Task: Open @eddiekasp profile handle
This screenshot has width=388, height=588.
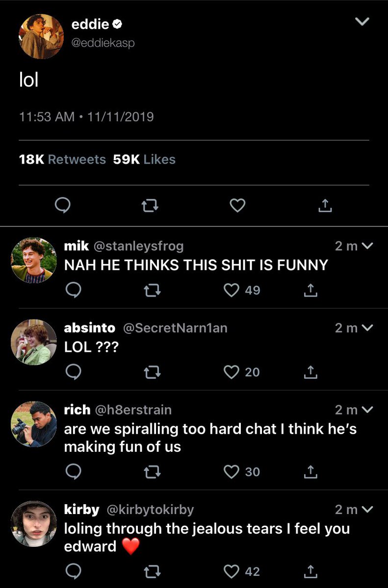Action: click(103, 43)
